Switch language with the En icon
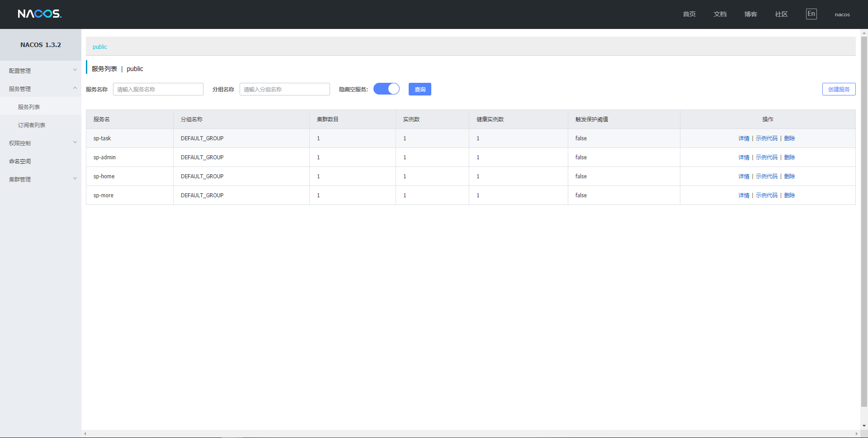The width and height of the screenshot is (868, 438). tap(811, 14)
